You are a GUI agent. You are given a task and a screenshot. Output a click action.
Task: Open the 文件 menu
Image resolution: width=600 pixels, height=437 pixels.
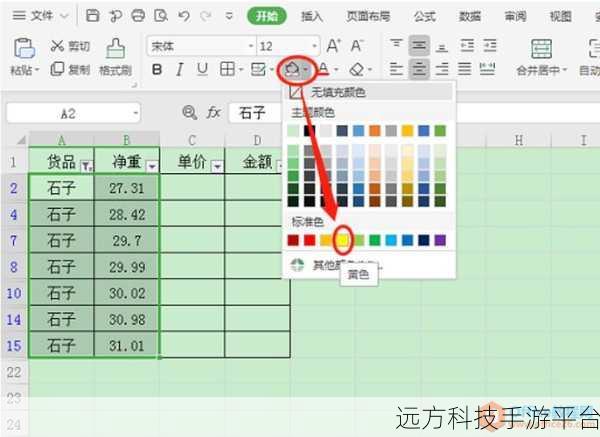40,16
